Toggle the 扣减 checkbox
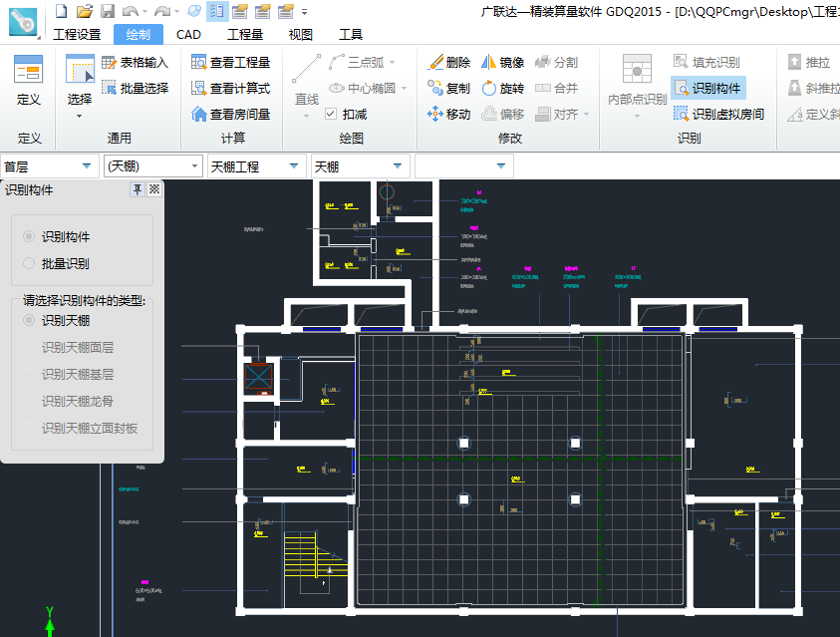The image size is (840, 637). (x=331, y=114)
